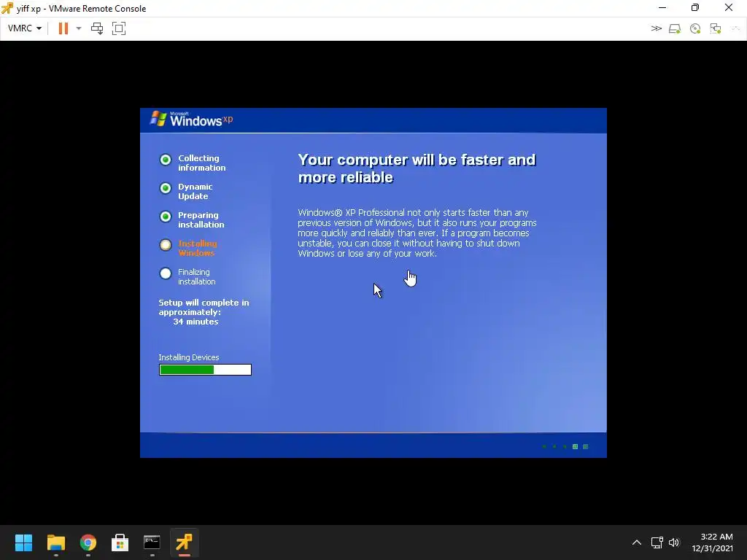Open the CD/DVD drive device icon in the toolbar

(695, 28)
